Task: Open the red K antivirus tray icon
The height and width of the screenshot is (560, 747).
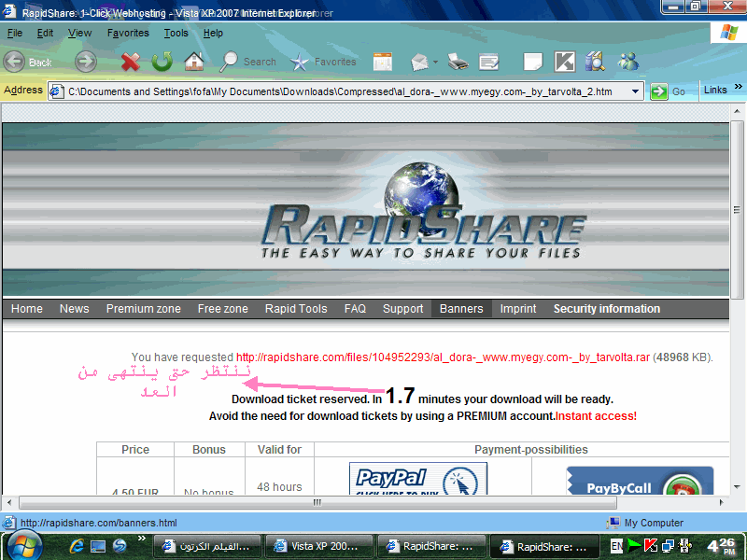Action: [x=651, y=546]
